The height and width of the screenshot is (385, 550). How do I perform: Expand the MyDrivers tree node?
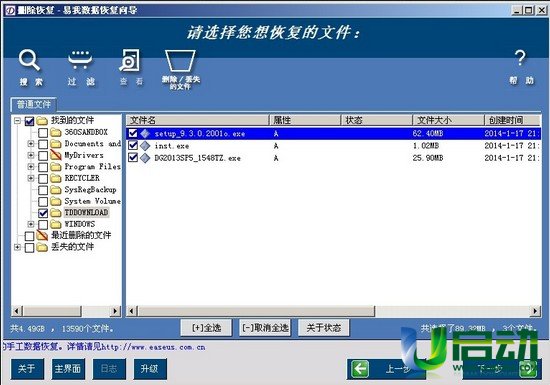(31, 155)
